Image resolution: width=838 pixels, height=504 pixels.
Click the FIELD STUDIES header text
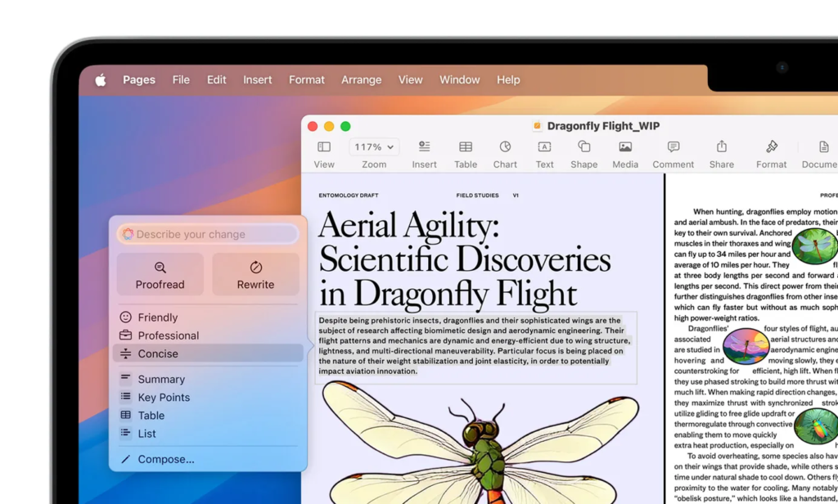[x=477, y=196]
